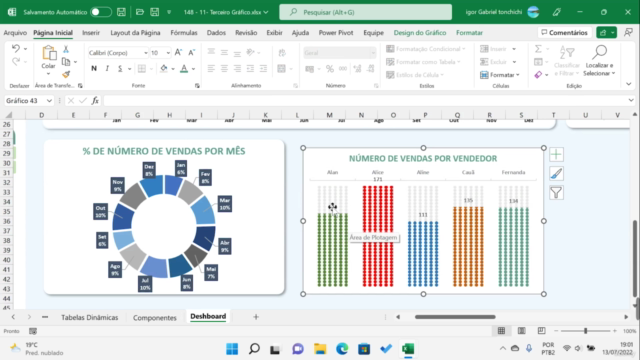
Task: Switch to the Formatar ribbon tab
Action: point(469,33)
